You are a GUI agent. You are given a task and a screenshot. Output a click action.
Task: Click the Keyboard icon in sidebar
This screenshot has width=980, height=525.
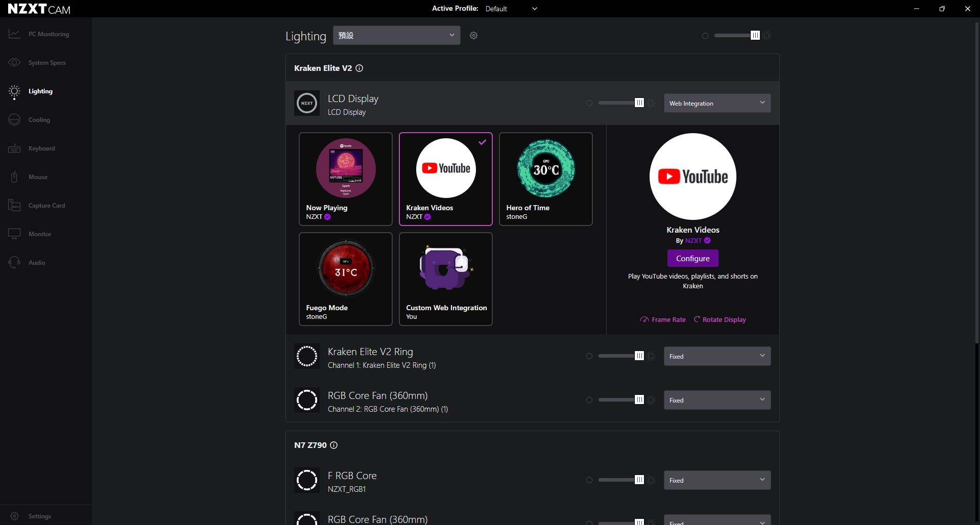pos(14,148)
